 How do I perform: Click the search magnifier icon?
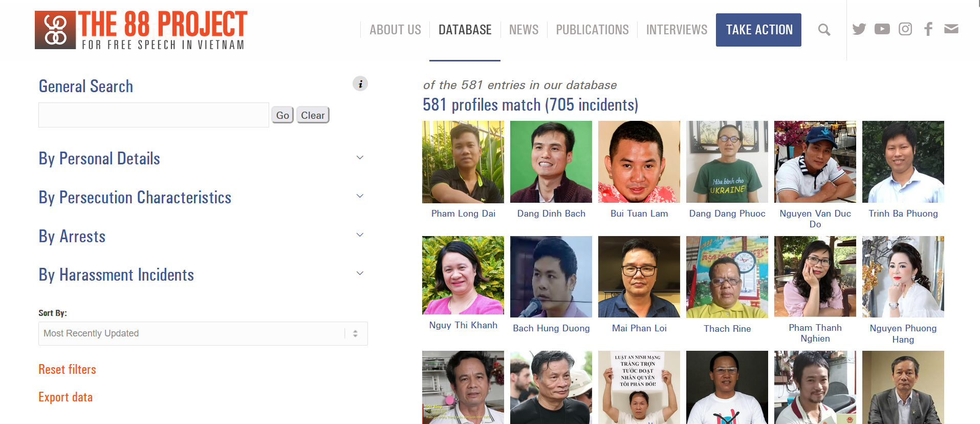coord(824,30)
